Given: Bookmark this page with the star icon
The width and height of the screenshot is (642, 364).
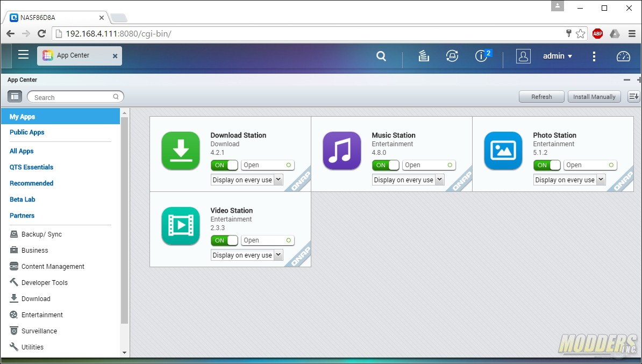Looking at the screenshot, I should (x=581, y=33).
